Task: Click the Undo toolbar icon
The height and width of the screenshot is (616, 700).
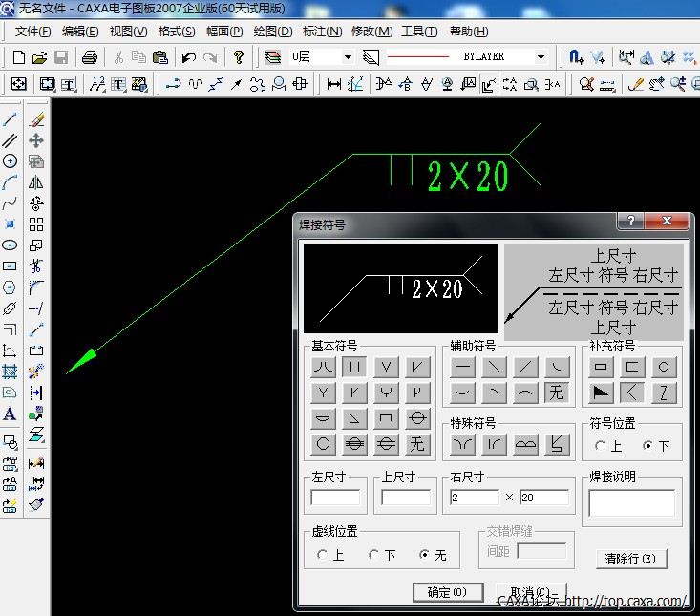Action: (189, 57)
